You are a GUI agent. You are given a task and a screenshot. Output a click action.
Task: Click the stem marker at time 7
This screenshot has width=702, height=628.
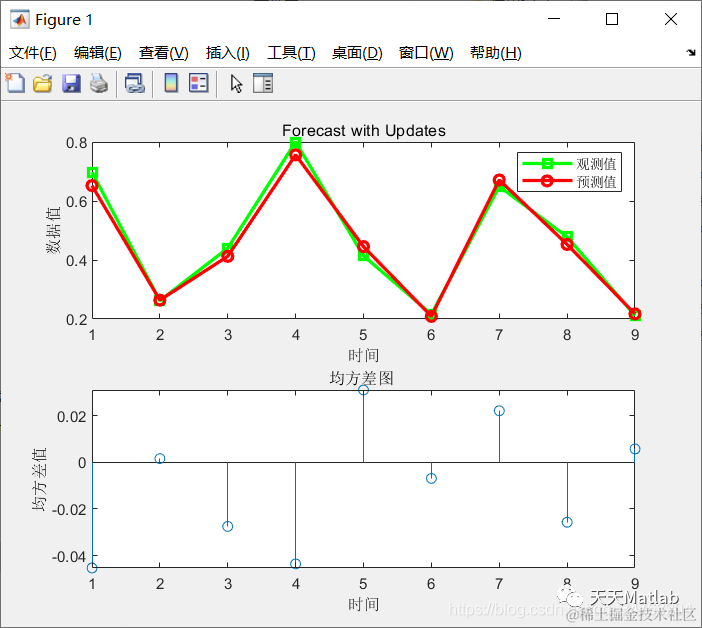tap(499, 411)
